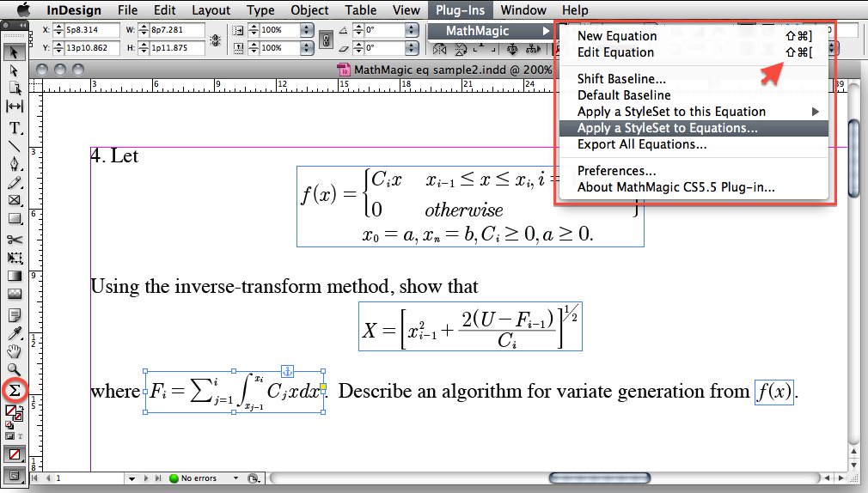Image resolution: width=868 pixels, height=493 pixels.
Task: Choose Apply a StyleSet to Equations...
Action: 694,128
